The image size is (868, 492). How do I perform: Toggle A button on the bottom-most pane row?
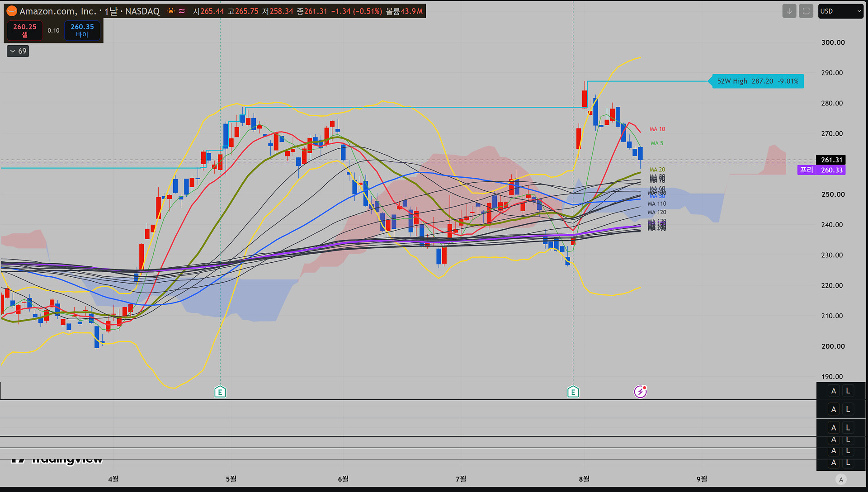tap(834, 463)
